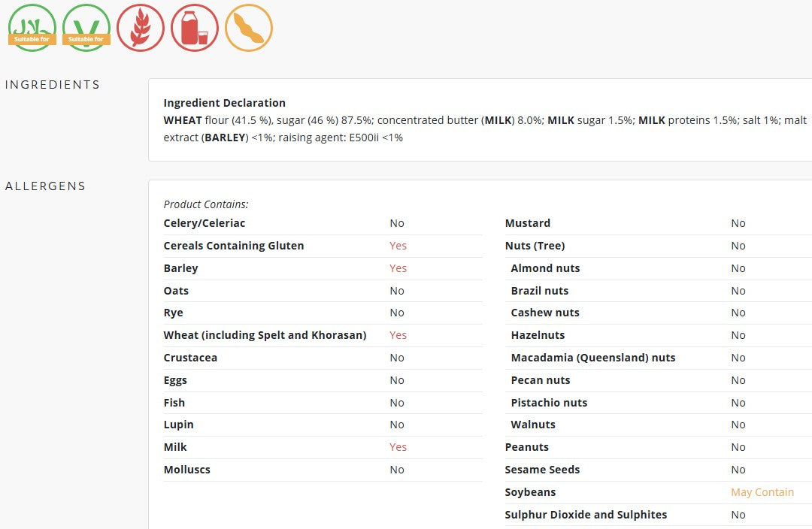Click the 'Macadamia (Queensland) nuts' label
The image size is (812, 529).
[x=593, y=358]
